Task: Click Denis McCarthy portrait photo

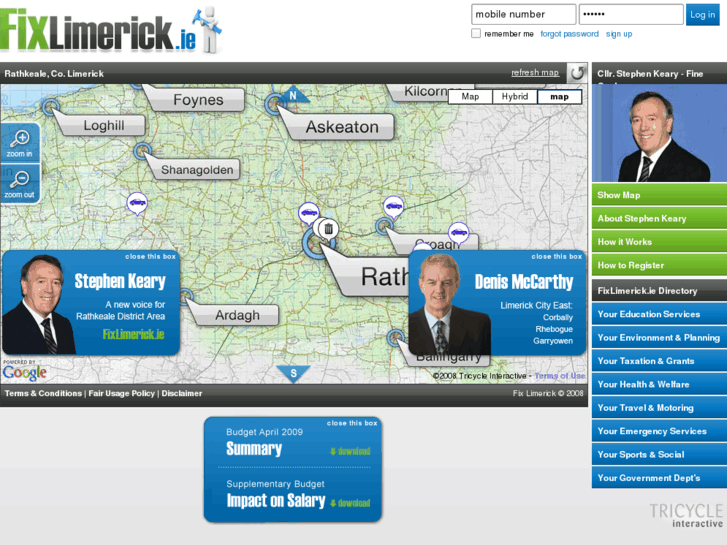Action: point(449,305)
